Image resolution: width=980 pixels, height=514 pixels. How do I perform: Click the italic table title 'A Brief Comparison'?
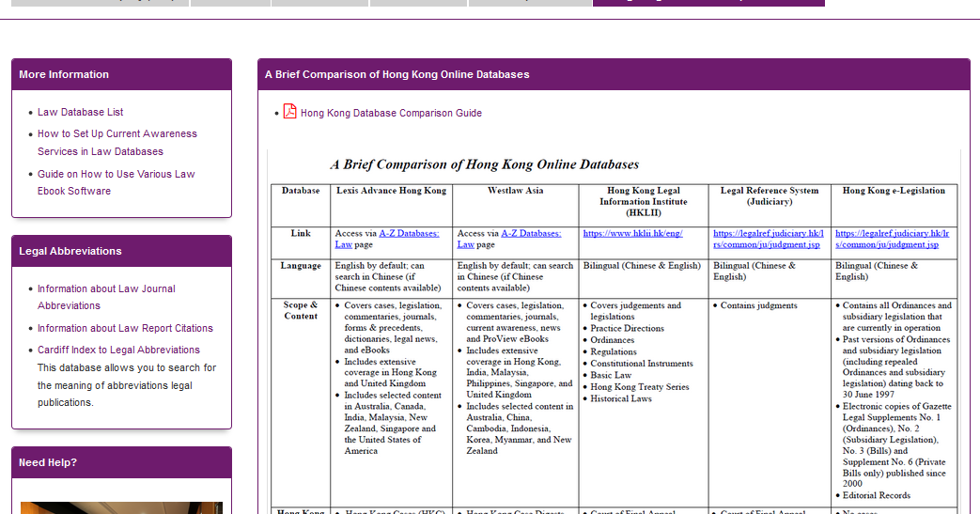[x=485, y=164]
